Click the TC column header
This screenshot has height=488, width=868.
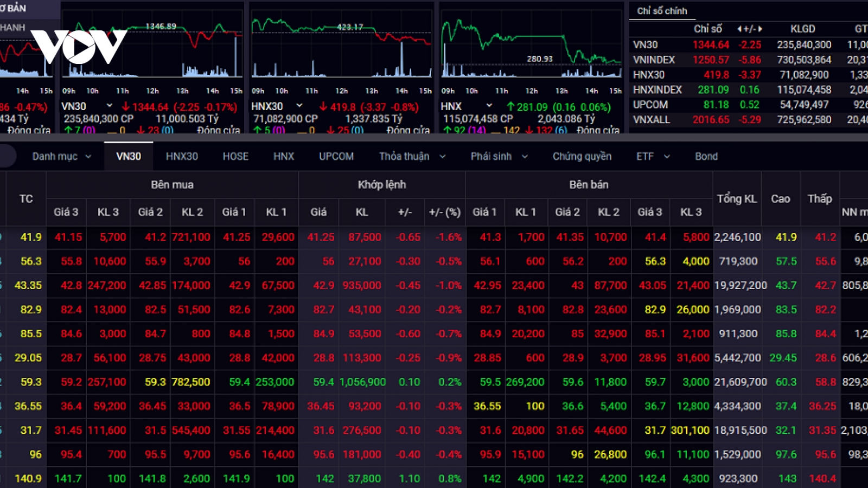pyautogui.click(x=26, y=198)
